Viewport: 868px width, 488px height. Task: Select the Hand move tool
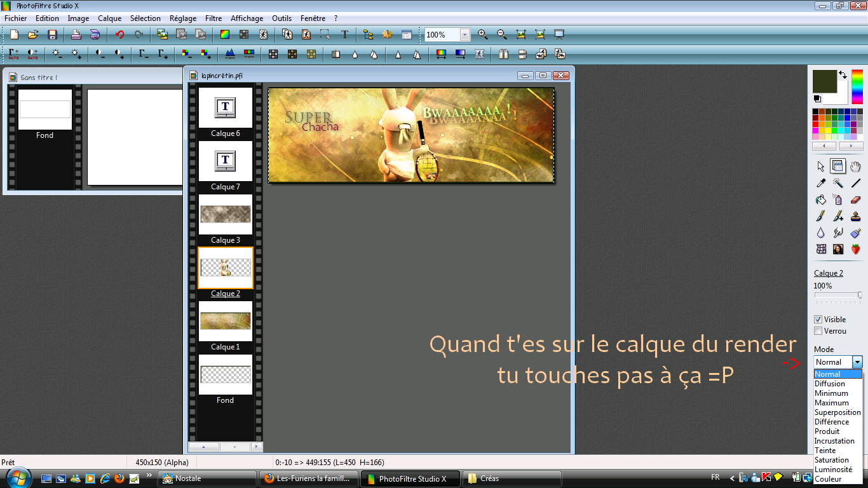click(x=855, y=166)
